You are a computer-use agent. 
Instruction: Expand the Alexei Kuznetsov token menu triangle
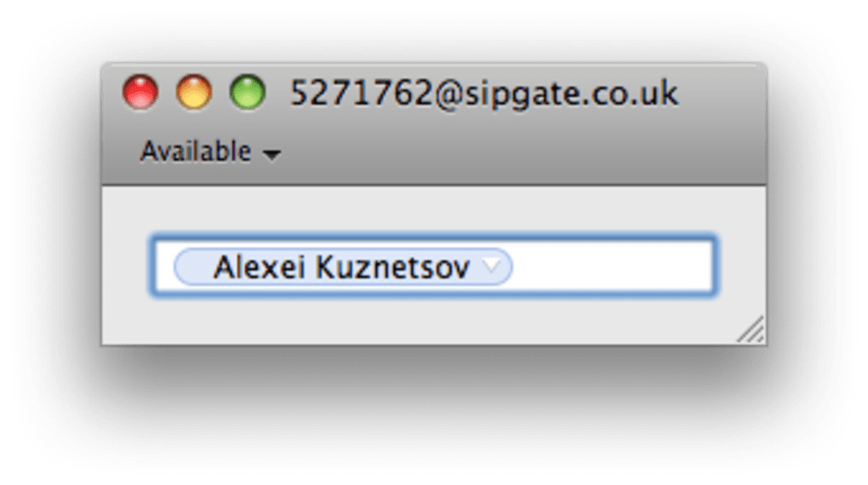[492, 266]
